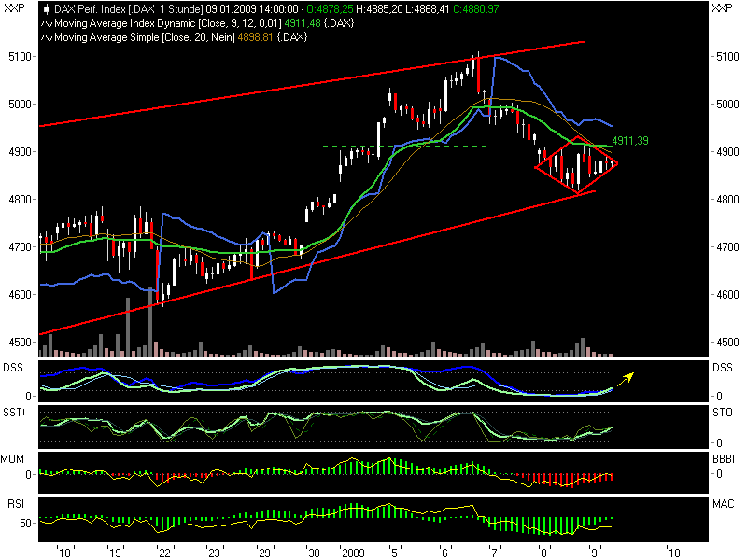
Task: Click the 4911,39 price level label
Action: pyautogui.click(x=629, y=141)
